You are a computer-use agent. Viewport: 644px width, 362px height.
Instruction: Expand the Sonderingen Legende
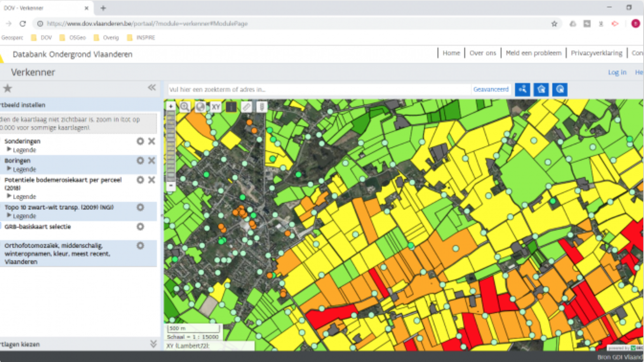(x=21, y=150)
